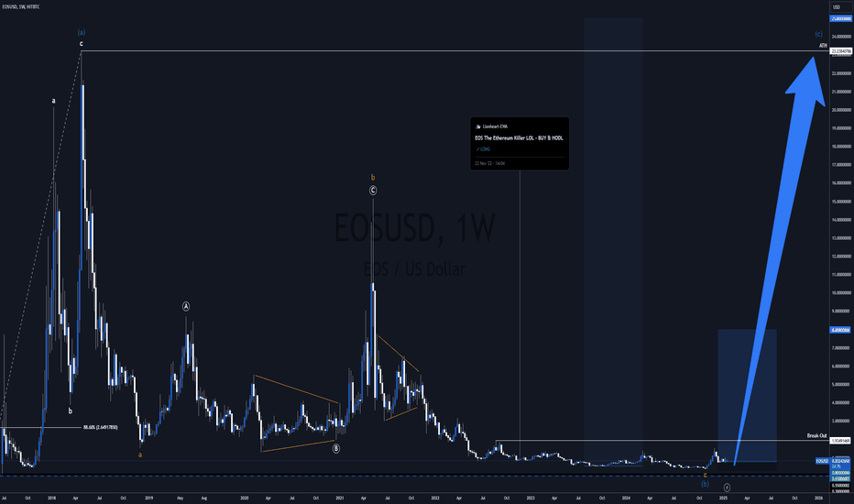Image resolution: width=854 pixels, height=504 pixels.
Task: Click the circled dollar event icon near 2025
Action: click(x=727, y=488)
